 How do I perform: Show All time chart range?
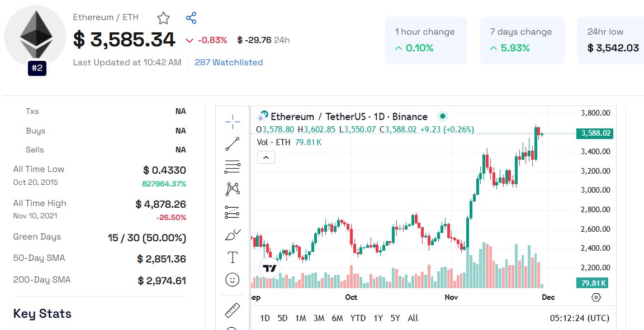pos(413,318)
